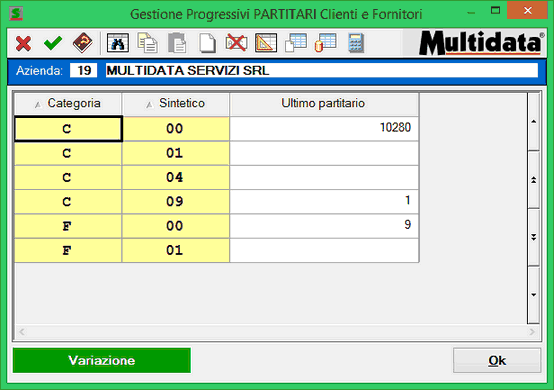Click the double down arrow page-down button

[534, 237]
